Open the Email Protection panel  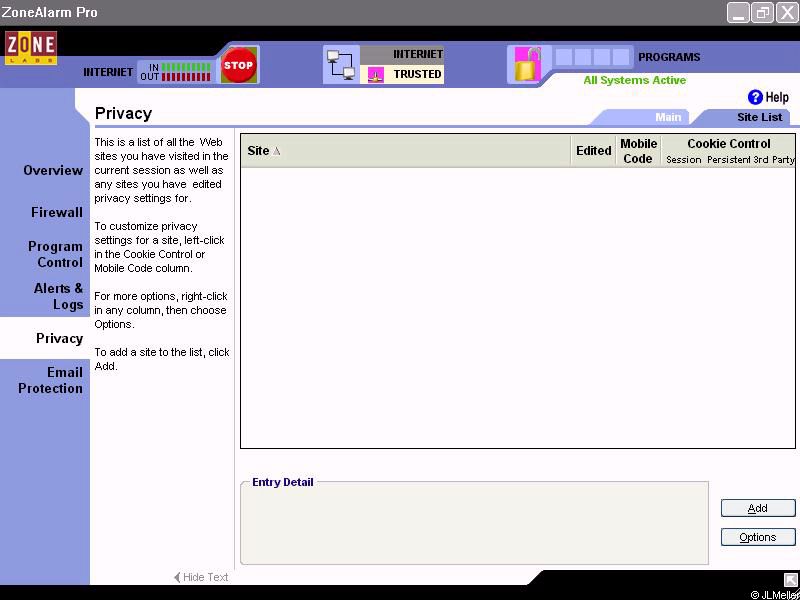tap(50, 380)
